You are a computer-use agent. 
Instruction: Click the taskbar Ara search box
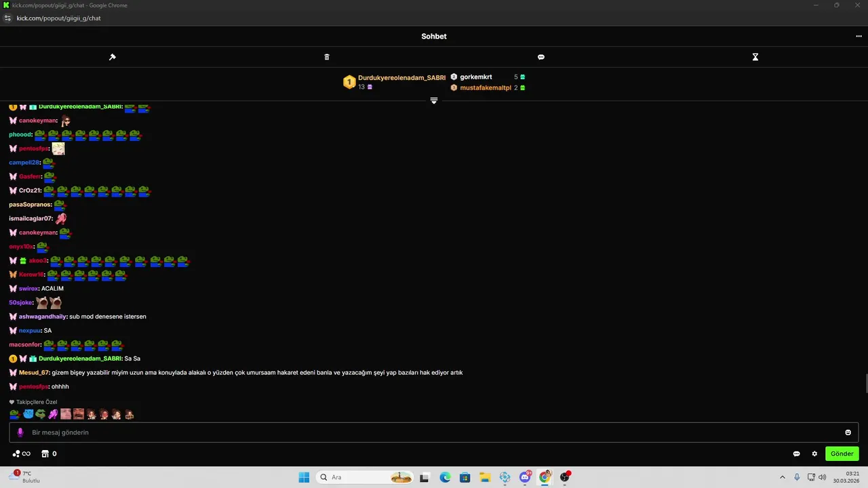(x=366, y=477)
